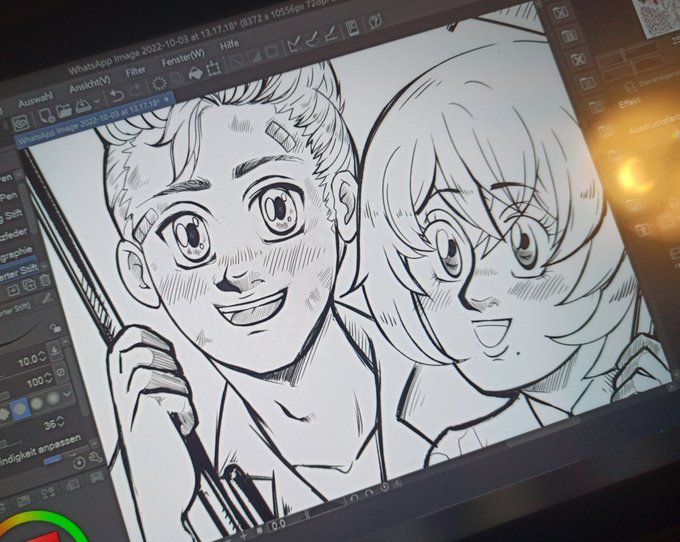Click the brush size 10.0 stepper arrows
Viewport: 680px width, 542px height.
42,356
